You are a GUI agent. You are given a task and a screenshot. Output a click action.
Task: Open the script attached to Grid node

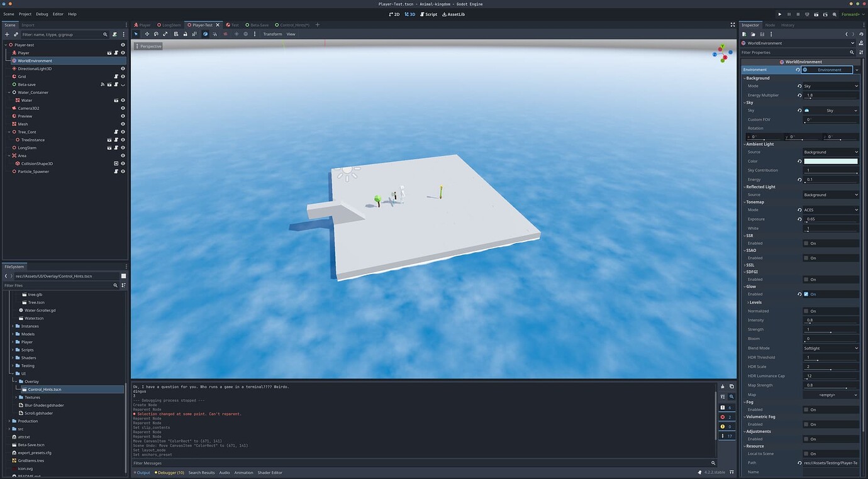click(x=116, y=77)
